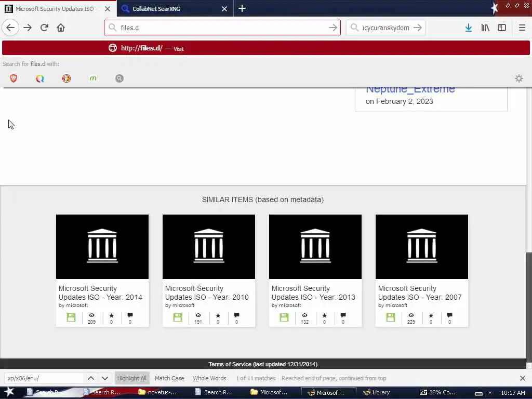Search files.d with DuckDuckGo engine
The image size is (532, 399).
pos(66,78)
